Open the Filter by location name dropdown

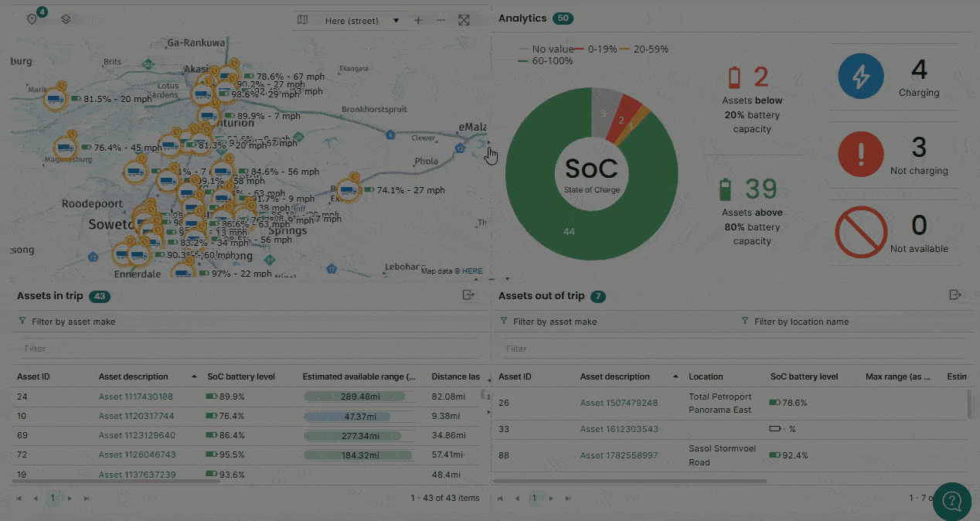(795, 322)
